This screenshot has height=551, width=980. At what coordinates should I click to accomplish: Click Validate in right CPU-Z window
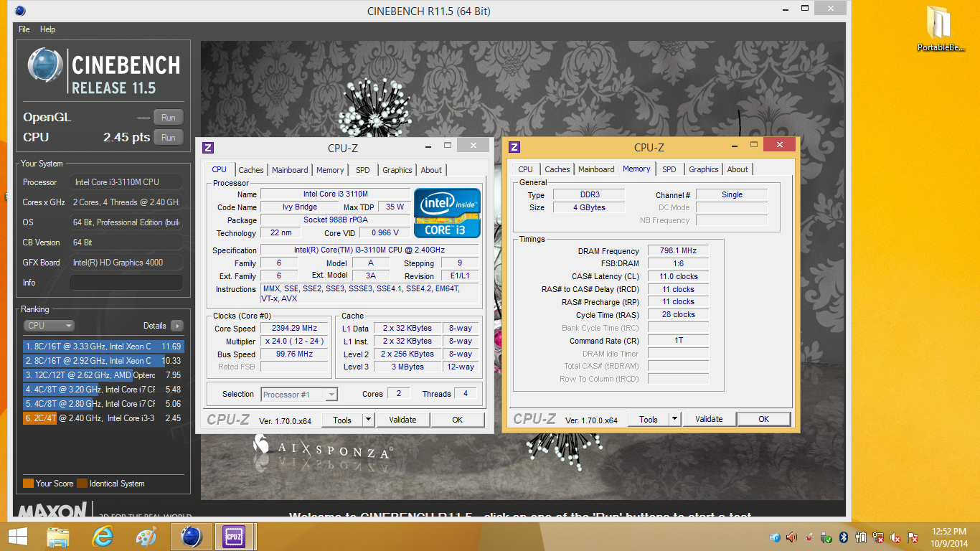pyautogui.click(x=709, y=419)
